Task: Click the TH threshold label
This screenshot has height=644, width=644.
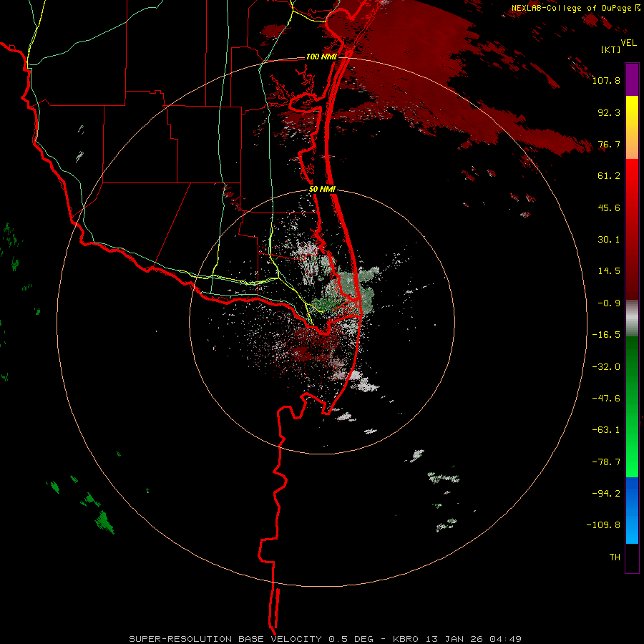Action: click(x=615, y=557)
